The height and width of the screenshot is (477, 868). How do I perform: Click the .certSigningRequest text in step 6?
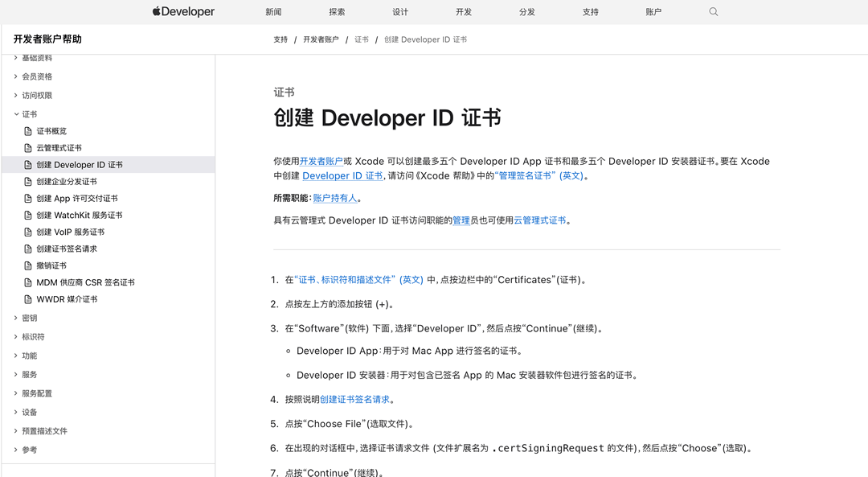[548, 448]
